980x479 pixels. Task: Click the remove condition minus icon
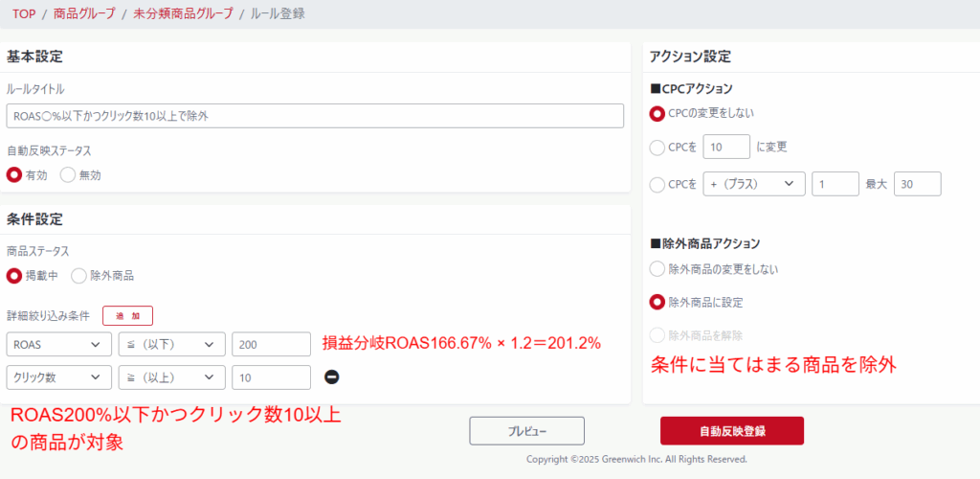tap(332, 377)
